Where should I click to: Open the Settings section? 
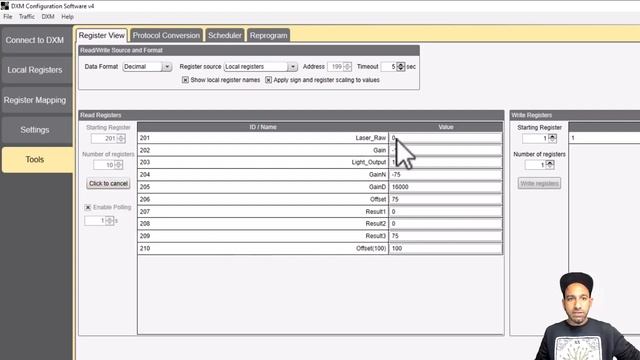point(35,130)
